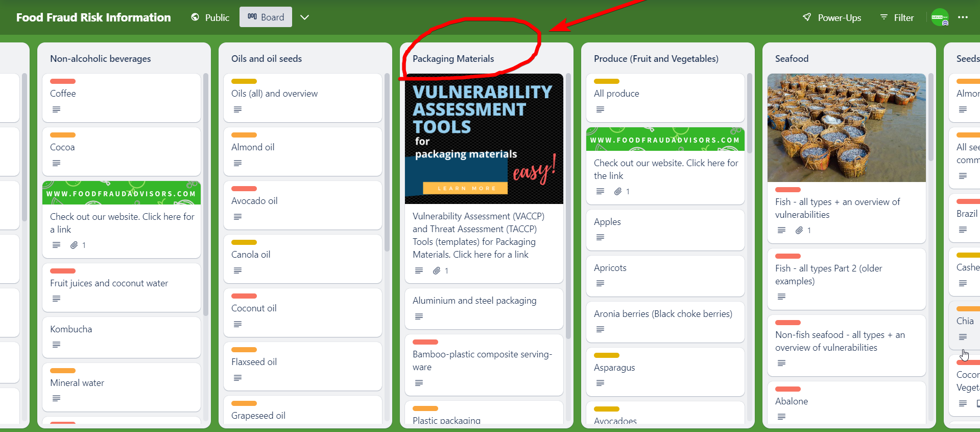This screenshot has height=432, width=980.
Task: Click the Public visibility globe icon
Action: coord(195,17)
